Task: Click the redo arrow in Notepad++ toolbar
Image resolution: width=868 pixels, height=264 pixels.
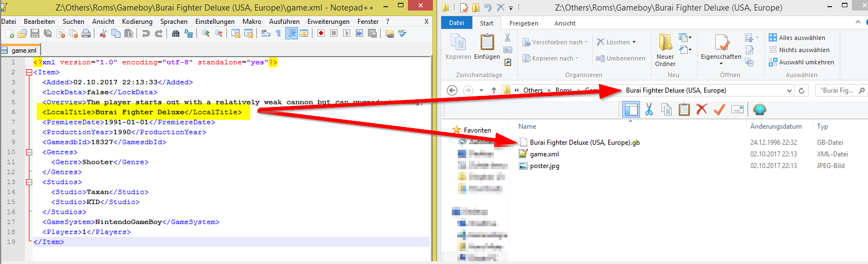Action: (x=158, y=33)
